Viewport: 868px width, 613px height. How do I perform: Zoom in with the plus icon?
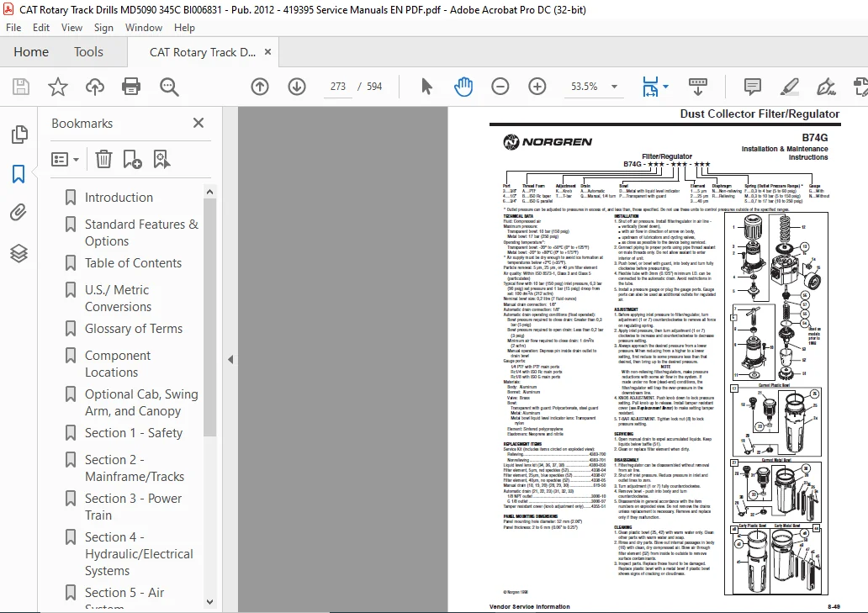point(537,87)
